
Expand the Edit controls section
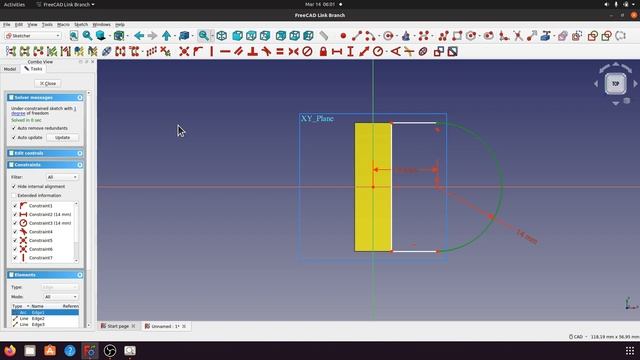click(x=80, y=153)
